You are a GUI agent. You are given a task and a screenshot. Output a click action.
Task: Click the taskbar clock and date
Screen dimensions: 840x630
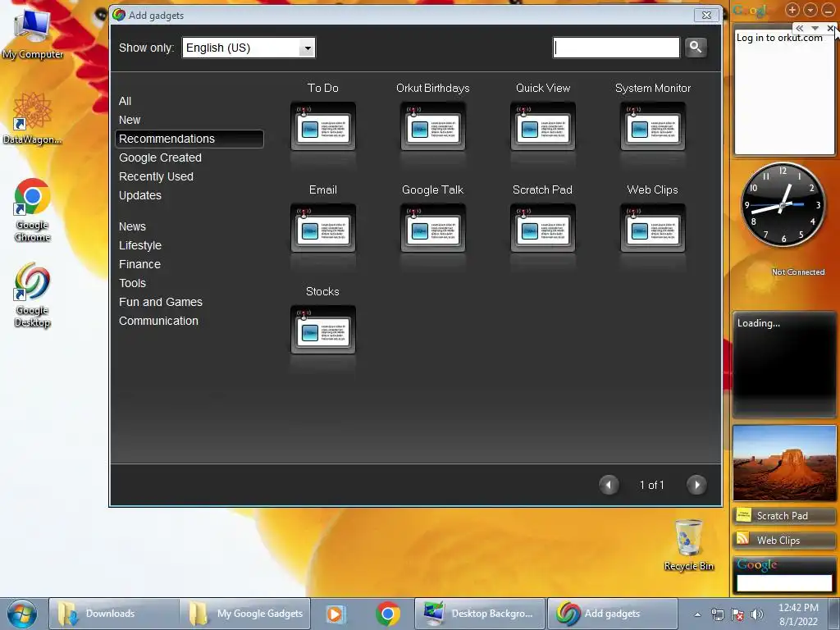click(x=798, y=614)
